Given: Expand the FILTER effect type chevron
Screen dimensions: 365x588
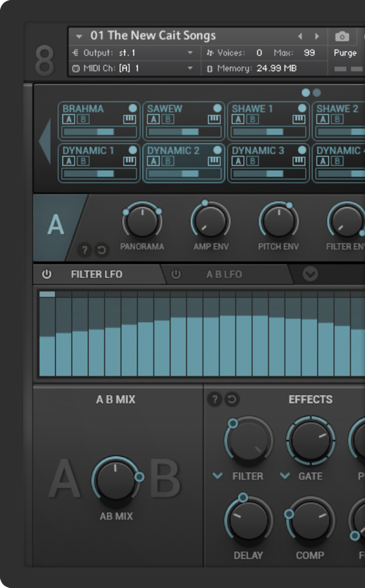Looking at the screenshot, I should click(x=218, y=476).
